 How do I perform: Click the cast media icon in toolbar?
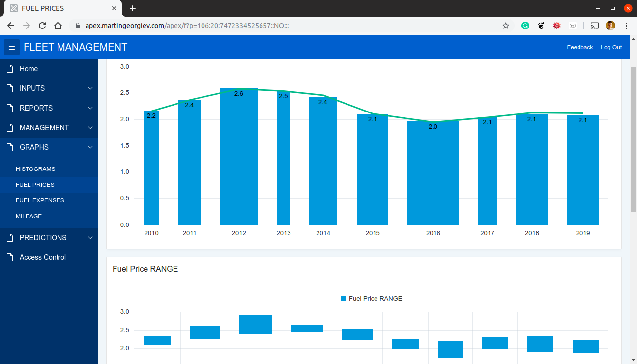coord(595,26)
